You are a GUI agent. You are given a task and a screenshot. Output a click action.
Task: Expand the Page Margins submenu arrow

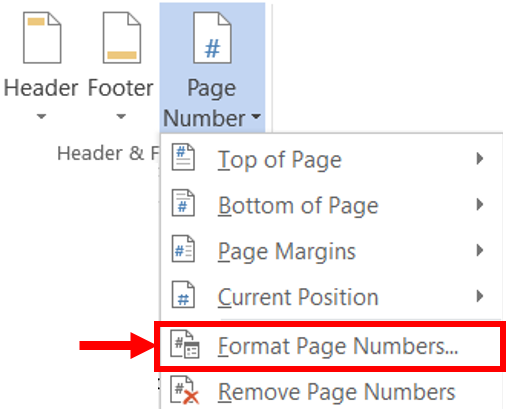point(480,250)
